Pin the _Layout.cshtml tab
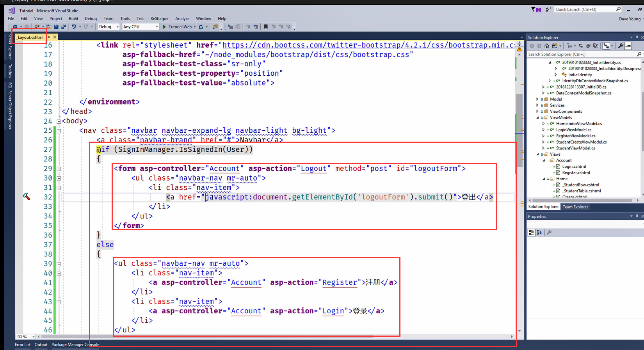This screenshot has height=350, width=644. pyautogui.click(x=49, y=37)
